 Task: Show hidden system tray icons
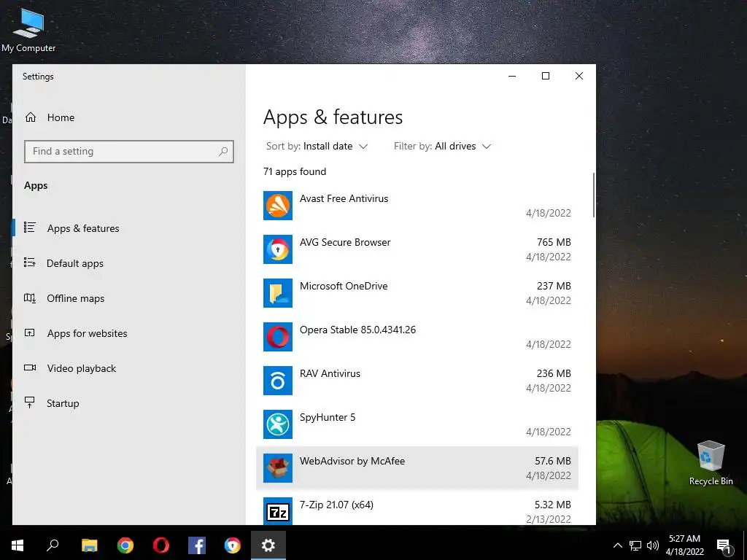(x=617, y=545)
